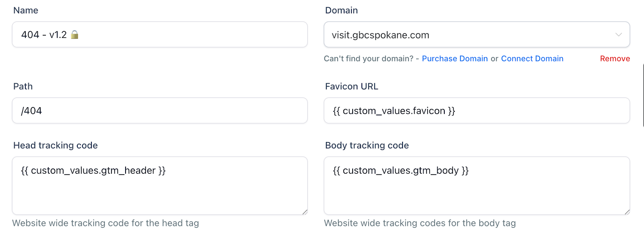The height and width of the screenshot is (236, 644).
Task: Click the Domain label text
Action: coord(341,10)
